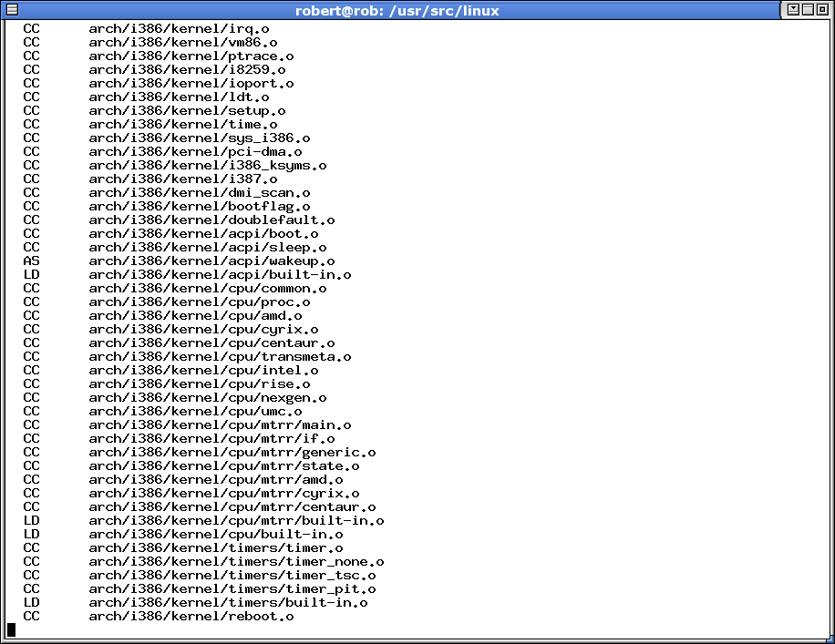This screenshot has height=644, width=835.
Task: Click the line 'arch/i386/kernel/cpu/proc.o'
Action: click(x=200, y=302)
